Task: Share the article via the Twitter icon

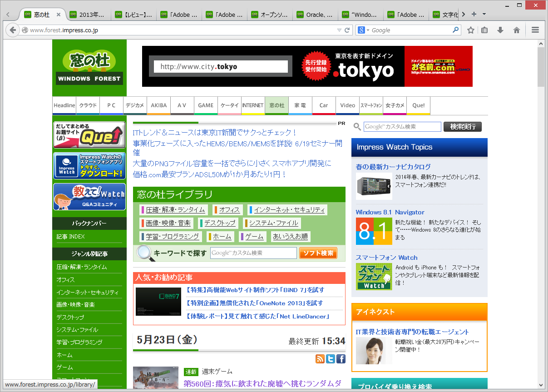Action: pyautogui.click(x=330, y=359)
